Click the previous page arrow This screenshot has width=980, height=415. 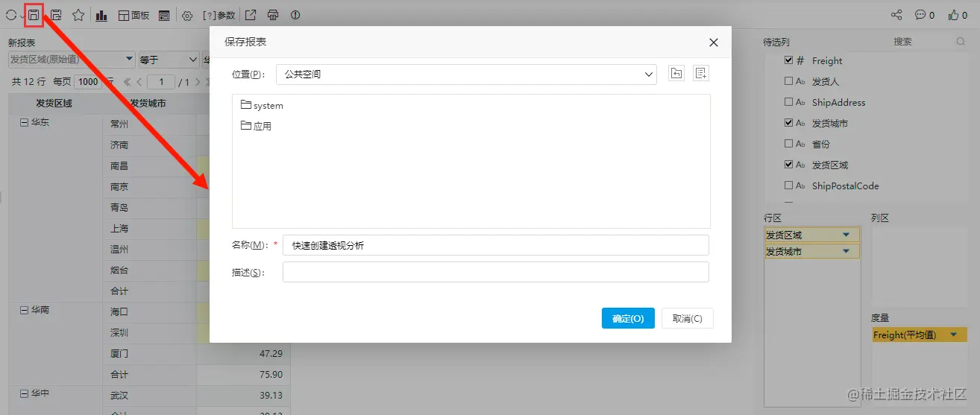tap(139, 82)
